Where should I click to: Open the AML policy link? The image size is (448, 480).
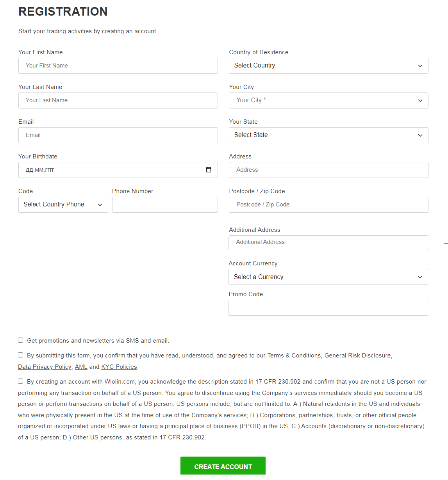81,367
